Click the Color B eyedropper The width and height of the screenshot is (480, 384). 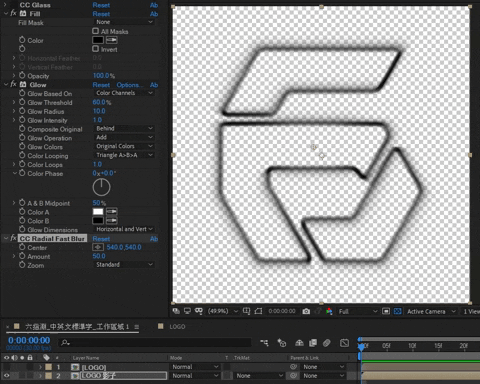tap(112, 221)
